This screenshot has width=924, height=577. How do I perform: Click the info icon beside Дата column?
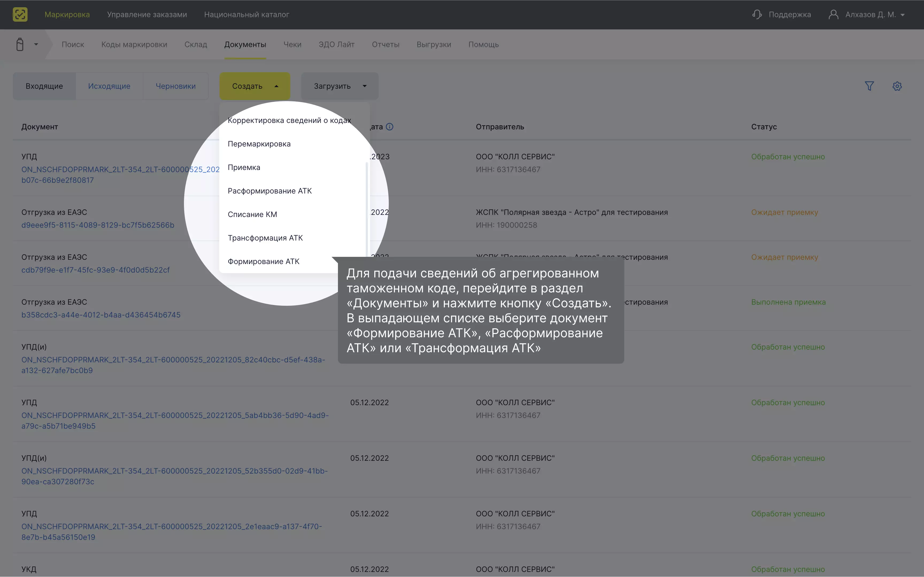389,127
